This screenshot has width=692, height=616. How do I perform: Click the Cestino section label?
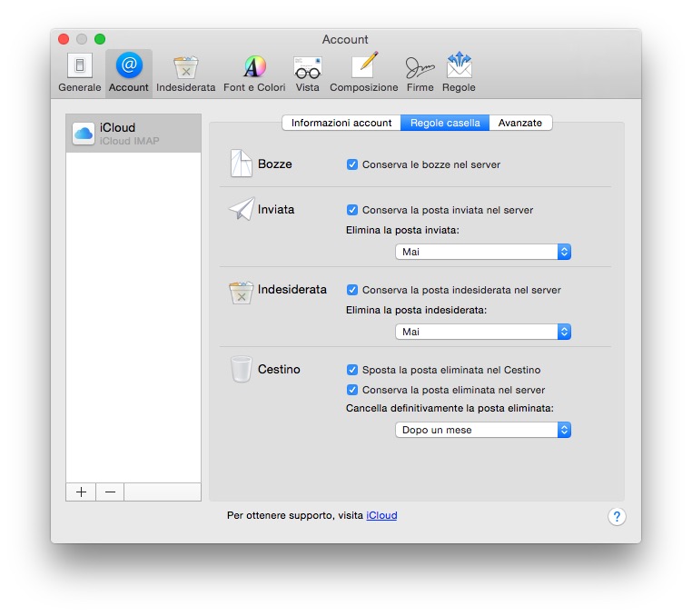[279, 369]
